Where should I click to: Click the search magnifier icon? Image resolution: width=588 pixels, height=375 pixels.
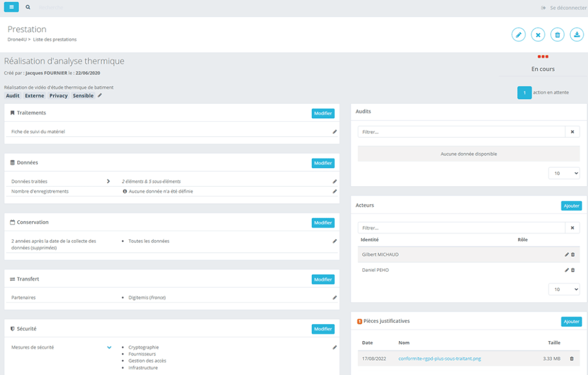(x=28, y=7)
